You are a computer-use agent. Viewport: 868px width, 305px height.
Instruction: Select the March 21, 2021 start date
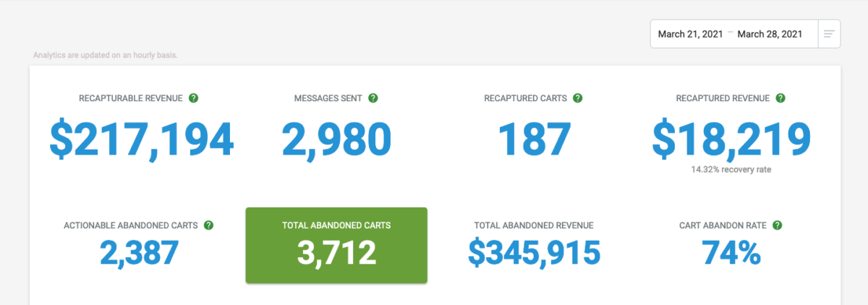[690, 34]
